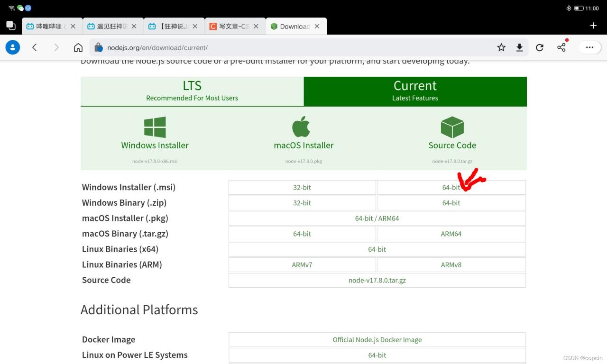This screenshot has width=607, height=364.
Task: Close the 【狂神说Ja tab
Action: (x=195, y=27)
